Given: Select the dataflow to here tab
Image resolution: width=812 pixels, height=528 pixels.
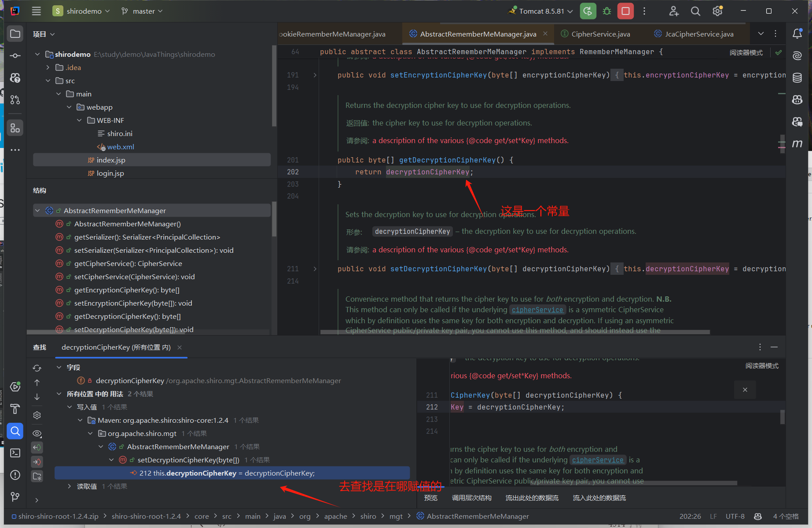Looking at the screenshot, I should [599, 498].
